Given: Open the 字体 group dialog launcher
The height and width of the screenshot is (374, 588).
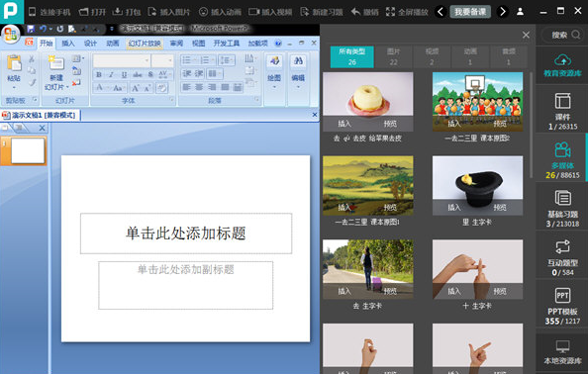Looking at the screenshot, I should [172, 100].
